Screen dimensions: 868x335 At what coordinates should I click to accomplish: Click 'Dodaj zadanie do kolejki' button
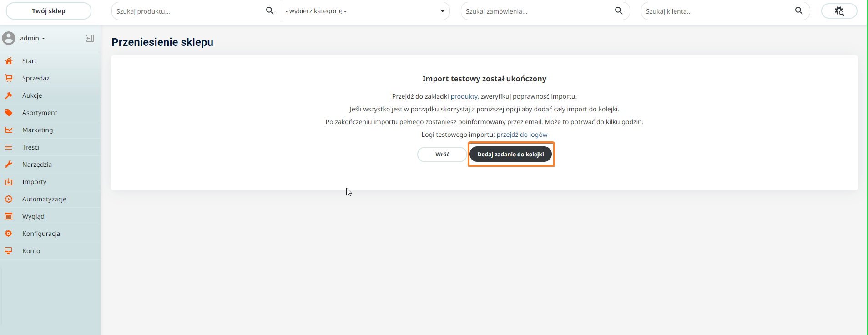coord(510,155)
